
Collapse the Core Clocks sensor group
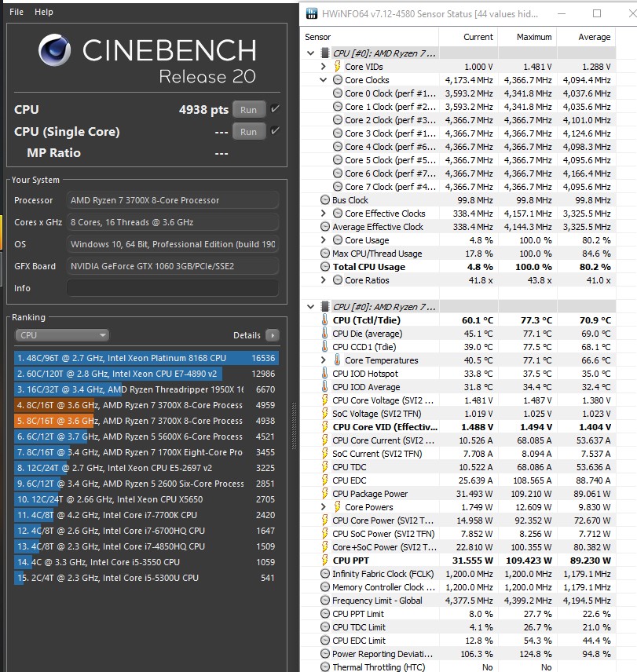tap(323, 80)
